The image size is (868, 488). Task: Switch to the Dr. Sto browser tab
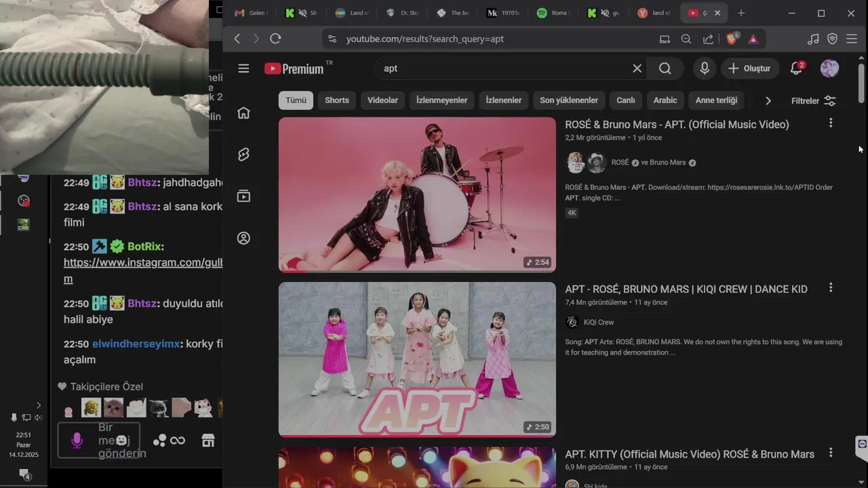pyautogui.click(x=402, y=13)
